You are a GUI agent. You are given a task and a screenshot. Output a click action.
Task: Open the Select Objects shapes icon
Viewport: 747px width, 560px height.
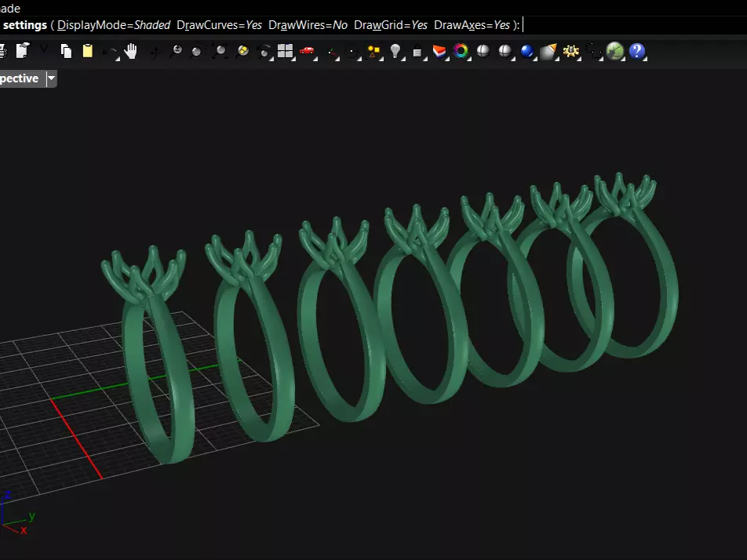click(374, 51)
